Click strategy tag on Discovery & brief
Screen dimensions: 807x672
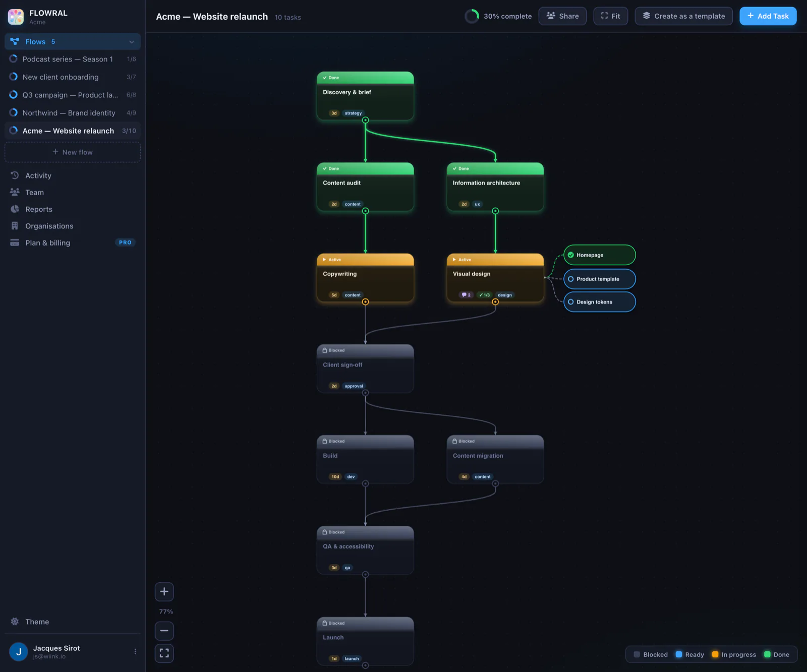point(353,113)
